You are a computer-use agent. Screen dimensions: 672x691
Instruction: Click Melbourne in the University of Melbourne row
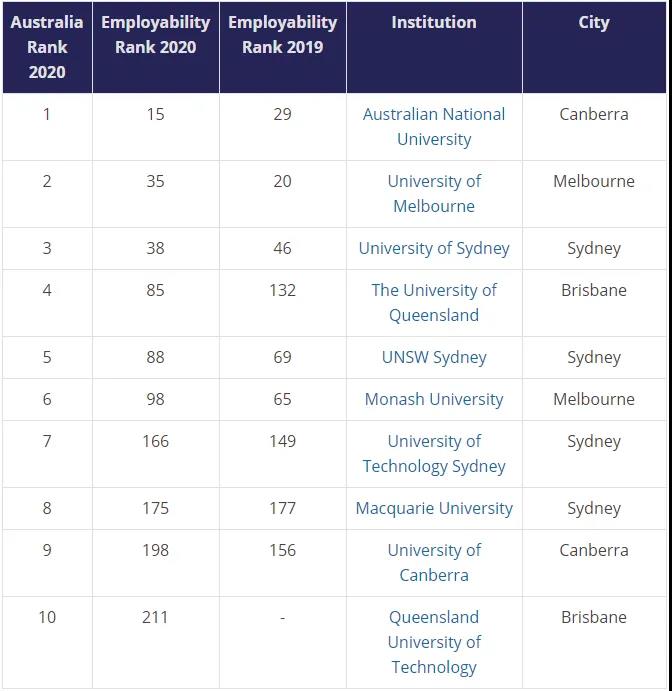pyautogui.click(x=594, y=182)
